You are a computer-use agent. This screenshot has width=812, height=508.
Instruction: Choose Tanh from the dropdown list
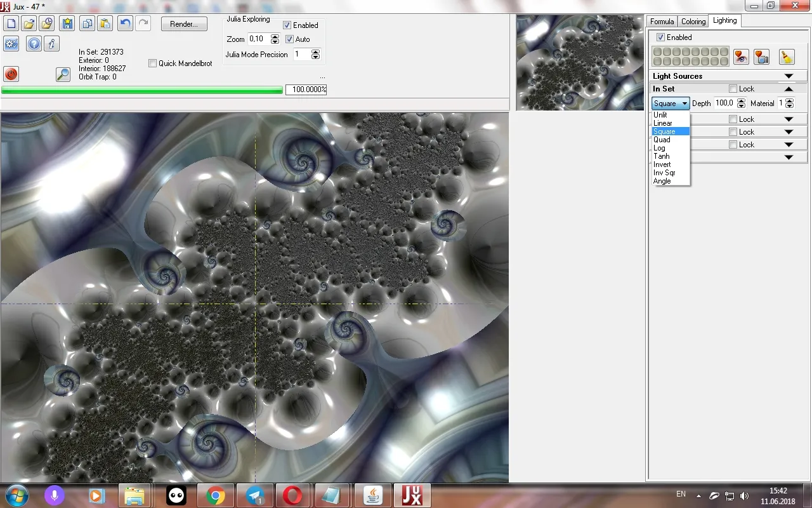671,156
